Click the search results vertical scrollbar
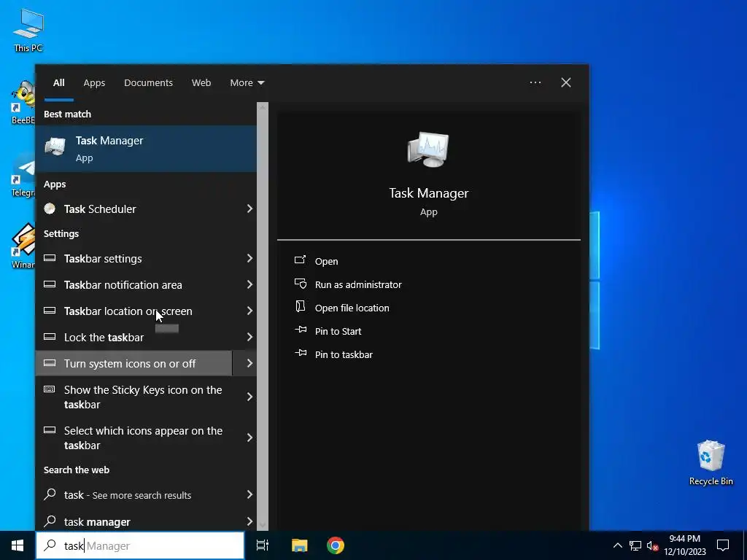747x560 pixels. tap(263, 316)
